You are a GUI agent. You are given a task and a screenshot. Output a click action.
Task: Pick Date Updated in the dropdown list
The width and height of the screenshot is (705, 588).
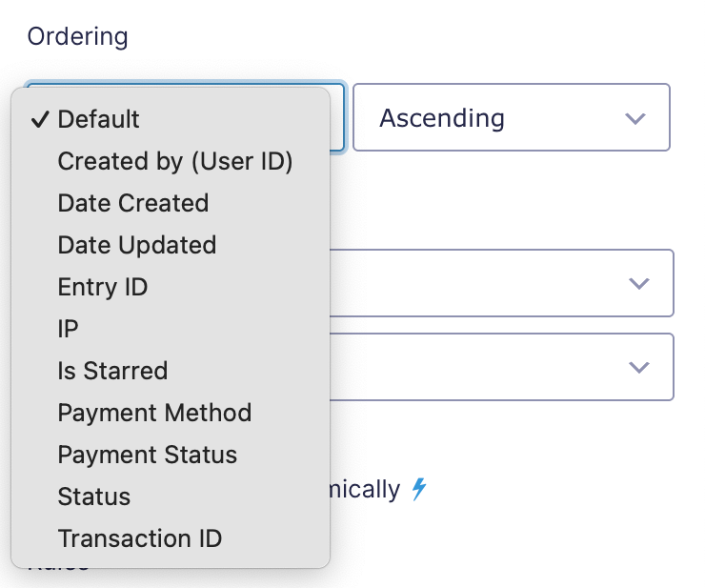171,245
